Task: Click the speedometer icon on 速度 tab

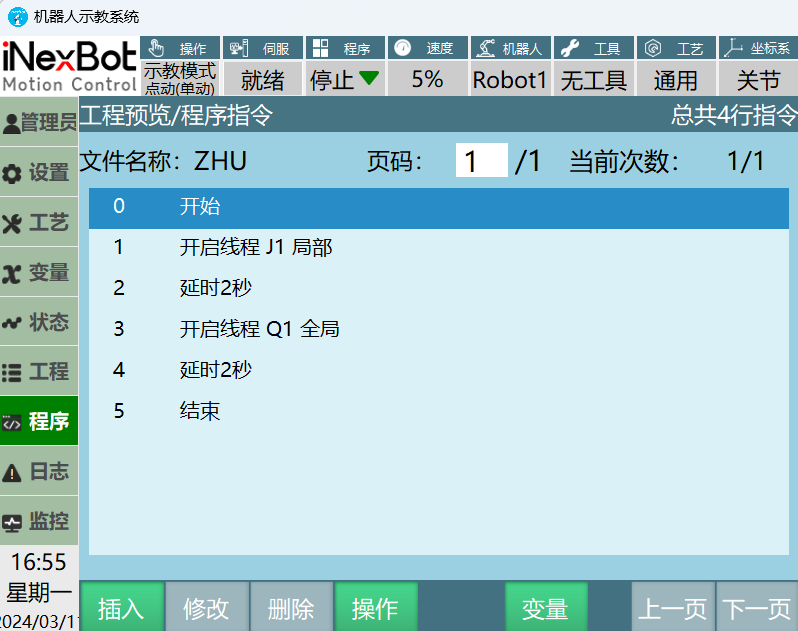Action: pos(403,48)
